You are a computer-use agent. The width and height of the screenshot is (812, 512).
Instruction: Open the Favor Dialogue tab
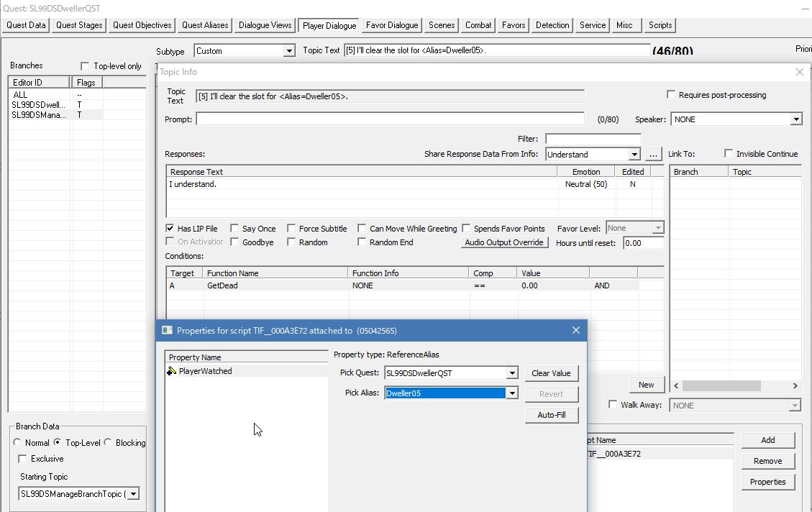(x=392, y=25)
